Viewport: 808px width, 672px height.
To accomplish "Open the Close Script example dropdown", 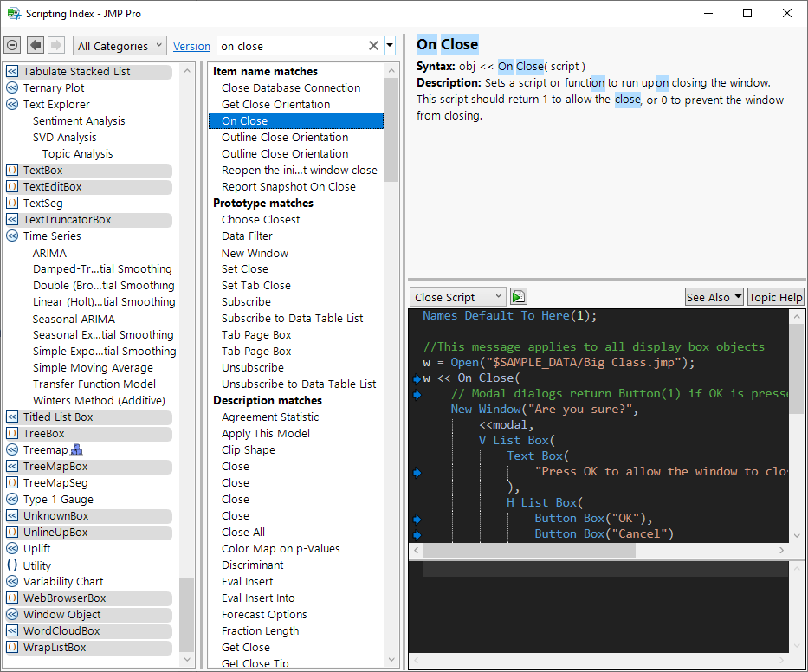I will [457, 297].
